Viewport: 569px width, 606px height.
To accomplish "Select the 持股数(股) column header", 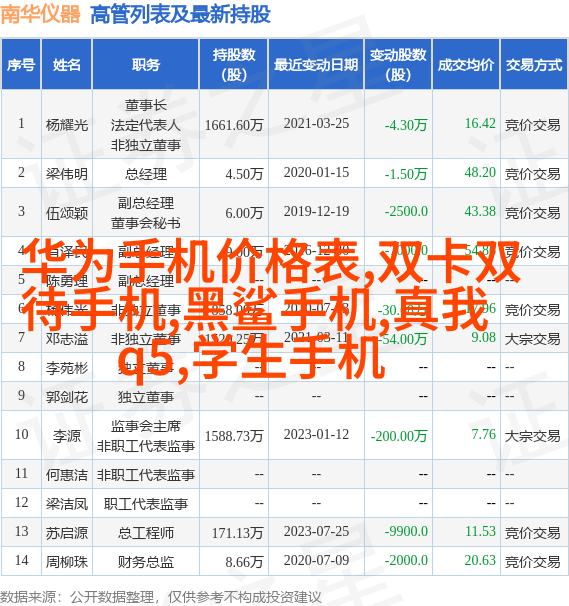I will pos(234,65).
